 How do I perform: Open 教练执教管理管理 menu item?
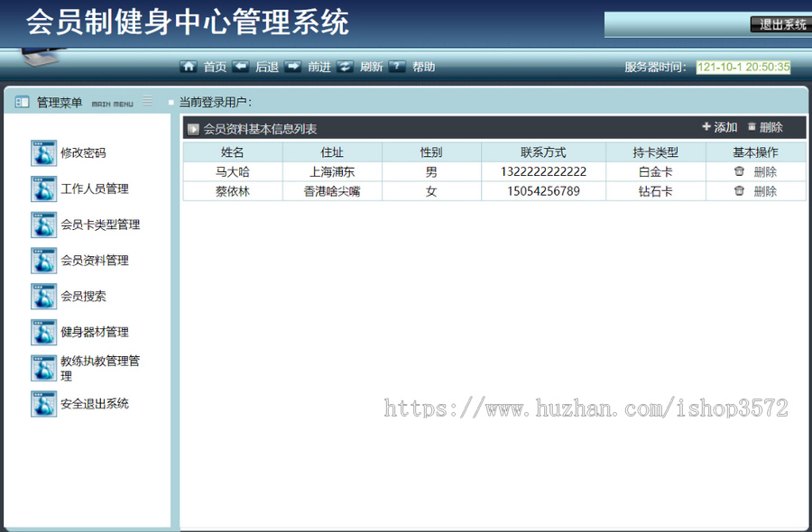click(x=100, y=368)
